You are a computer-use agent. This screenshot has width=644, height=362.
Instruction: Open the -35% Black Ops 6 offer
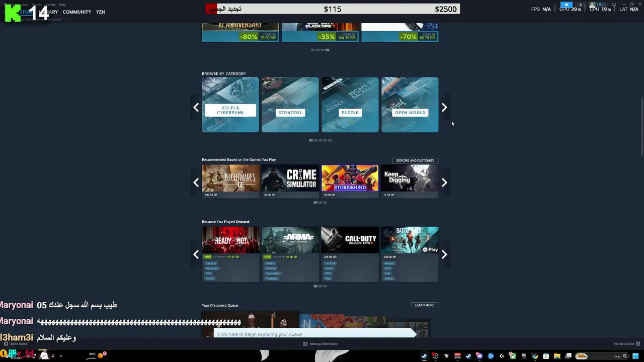click(320, 32)
